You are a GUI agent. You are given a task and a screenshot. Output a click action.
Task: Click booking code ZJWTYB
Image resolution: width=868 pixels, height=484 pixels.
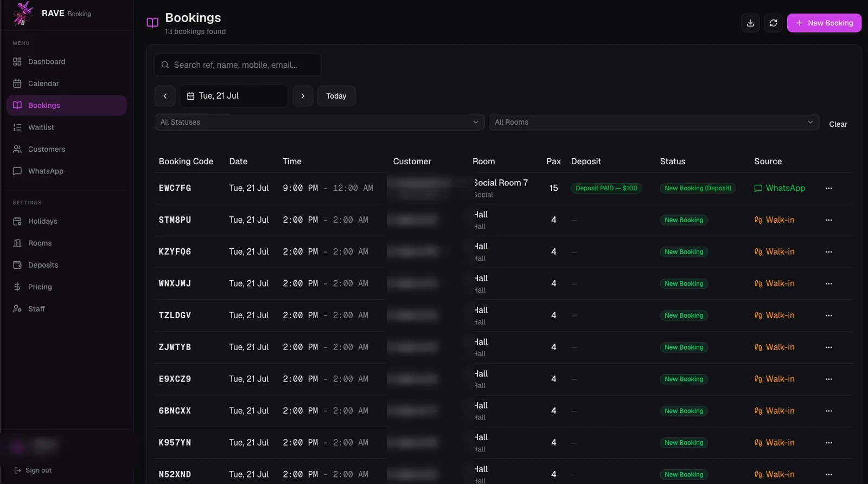(175, 347)
